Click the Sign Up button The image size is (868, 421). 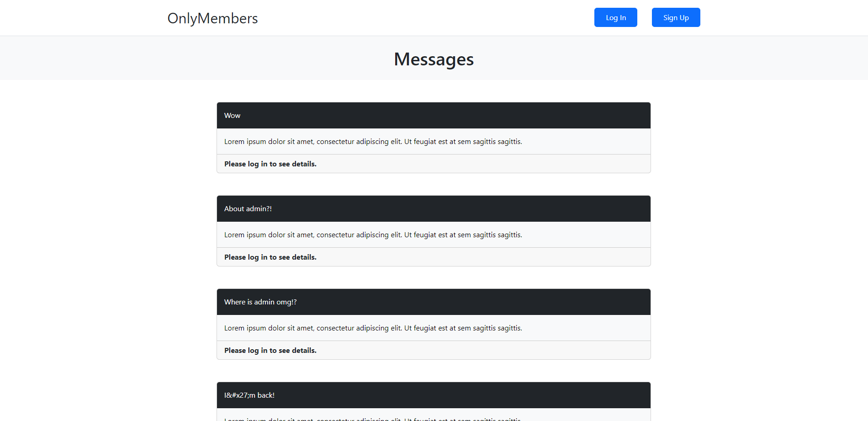tap(676, 17)
